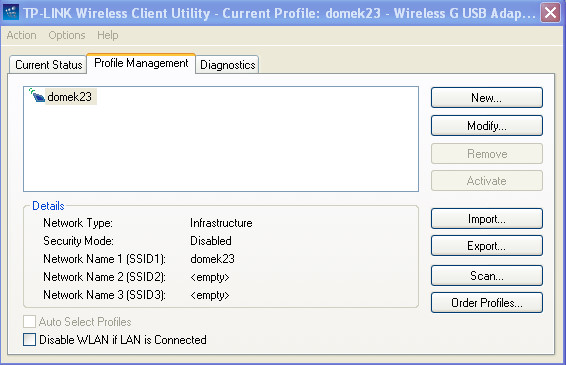
Task: Click the grayed-out Remove button
Action: point(487,154)
